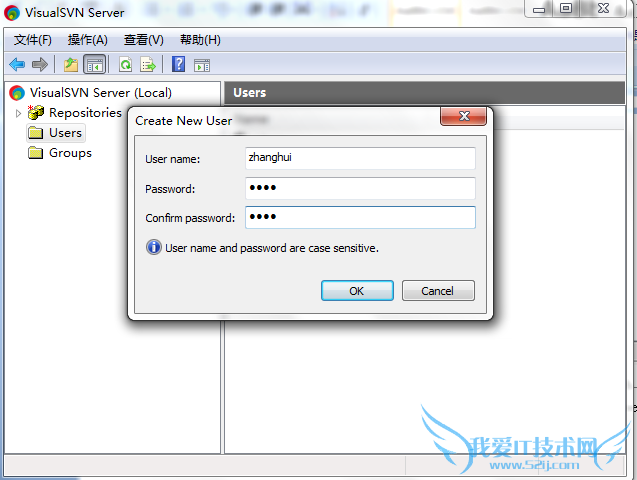Click the VisualSVN Server title bar logo
The image size is (637, 480).
point(12,13)
